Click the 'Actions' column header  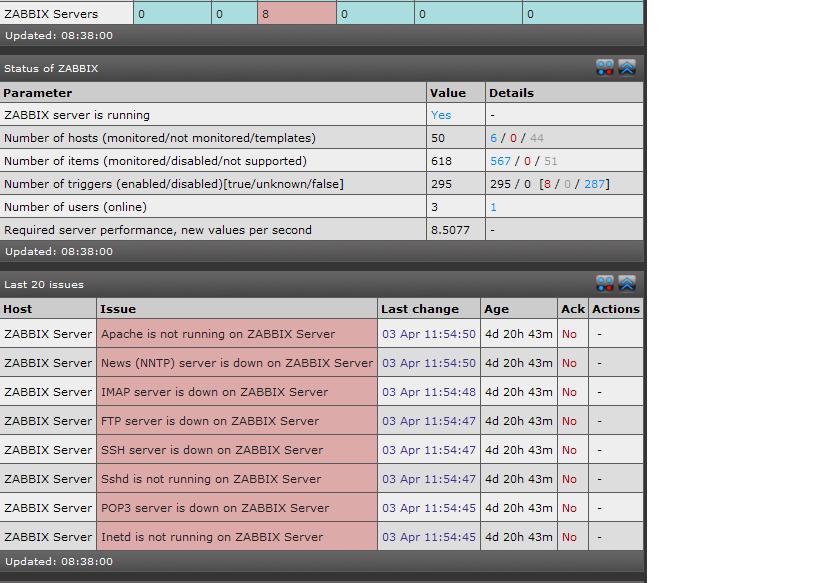(x=616, y=309)
